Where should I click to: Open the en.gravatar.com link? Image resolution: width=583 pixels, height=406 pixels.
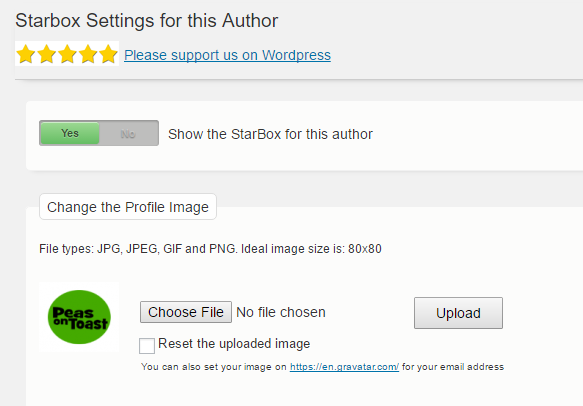(344, 367)
